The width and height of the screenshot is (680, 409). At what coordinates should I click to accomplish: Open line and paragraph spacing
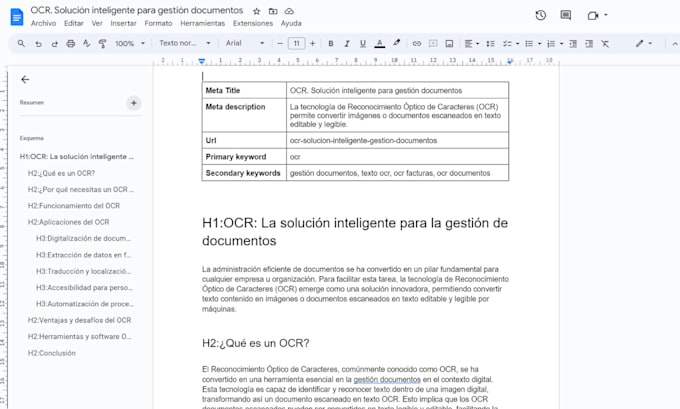point(490,43)
